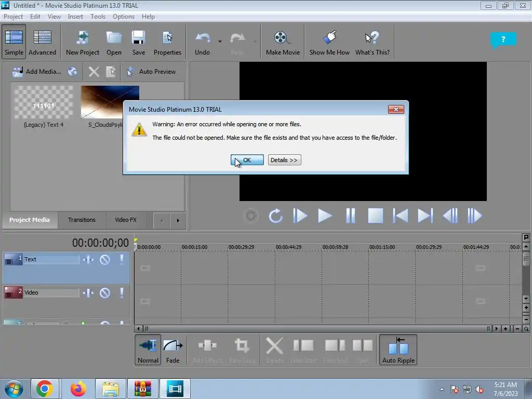Open the Project Media tab
Screen dimensions: 532x399
tap(30, 220)
